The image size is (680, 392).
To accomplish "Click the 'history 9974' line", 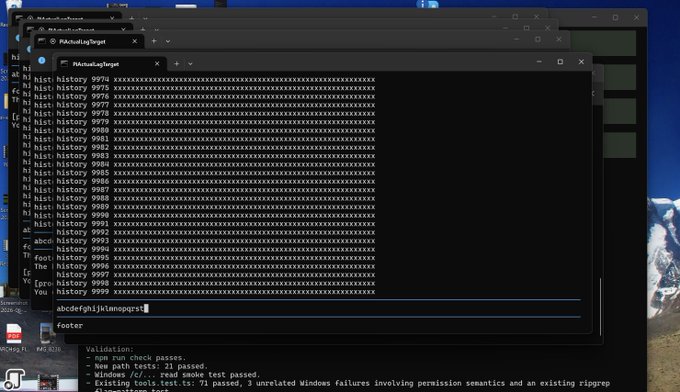I will tap(216, 79).
